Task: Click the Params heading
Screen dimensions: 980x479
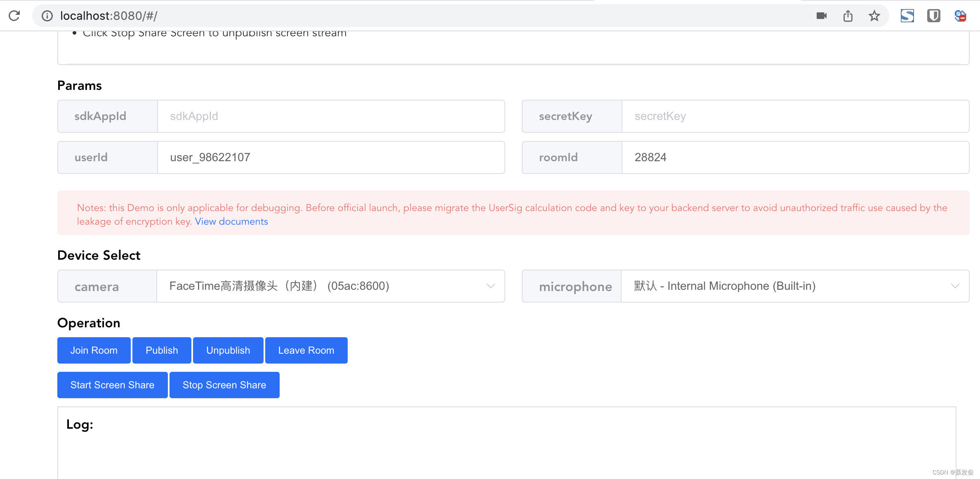Action: click(x=80, y=85)
